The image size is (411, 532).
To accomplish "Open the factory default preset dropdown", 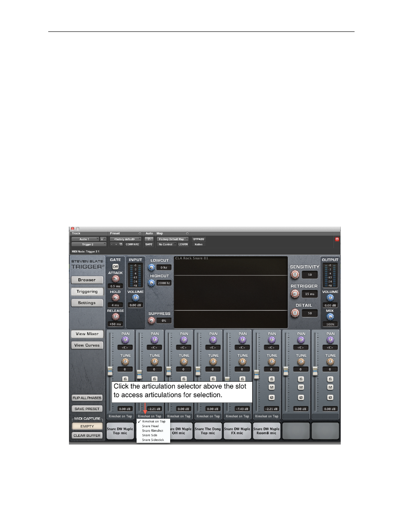I will [125, 239].
